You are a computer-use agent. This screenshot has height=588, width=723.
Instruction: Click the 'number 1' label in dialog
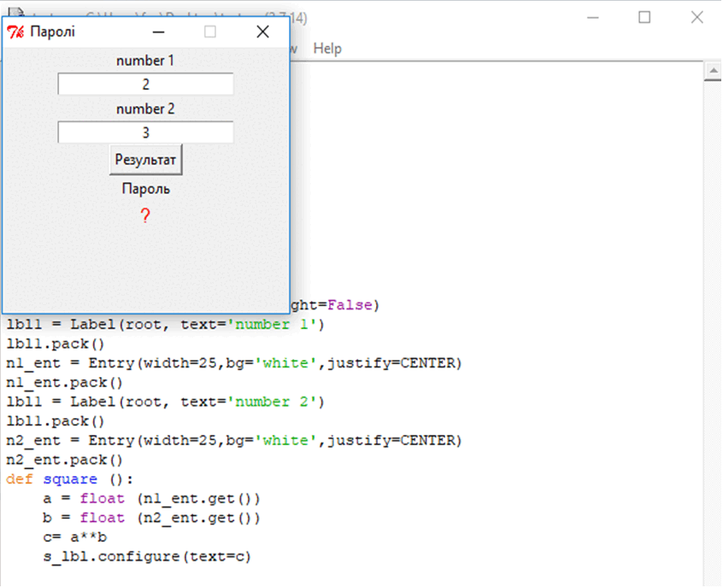point(145,61)
